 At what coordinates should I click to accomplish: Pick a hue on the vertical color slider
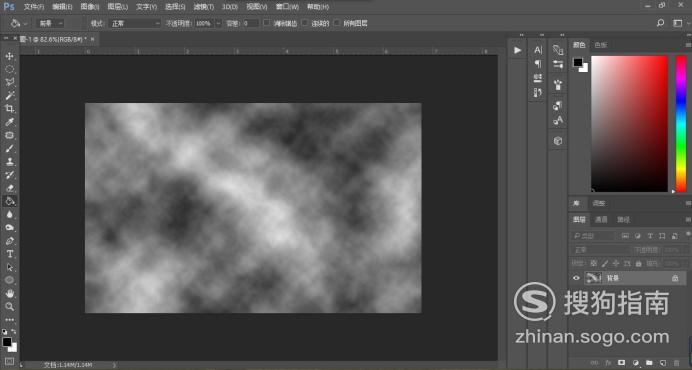point(681,124)
